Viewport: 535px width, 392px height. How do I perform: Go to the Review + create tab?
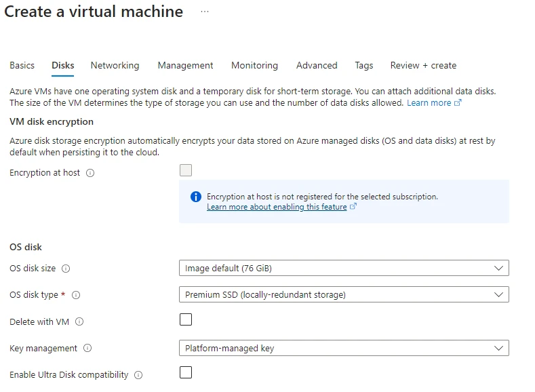(423, 66)
